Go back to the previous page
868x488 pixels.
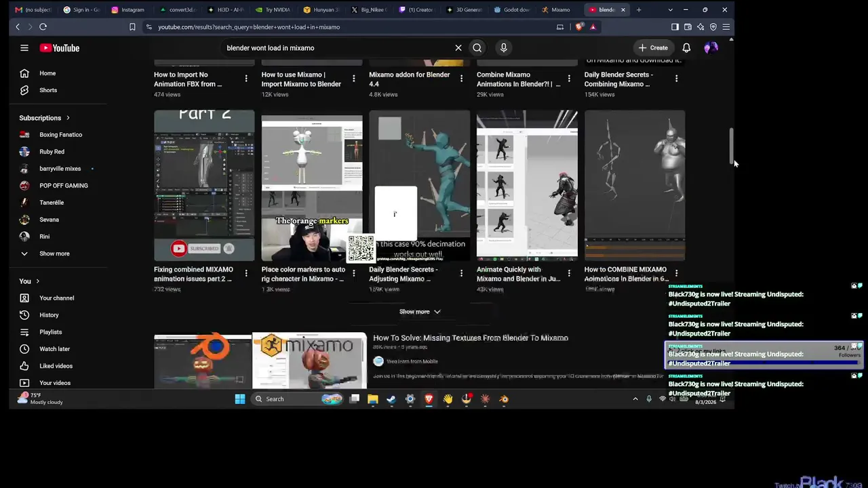pos(18,27)
